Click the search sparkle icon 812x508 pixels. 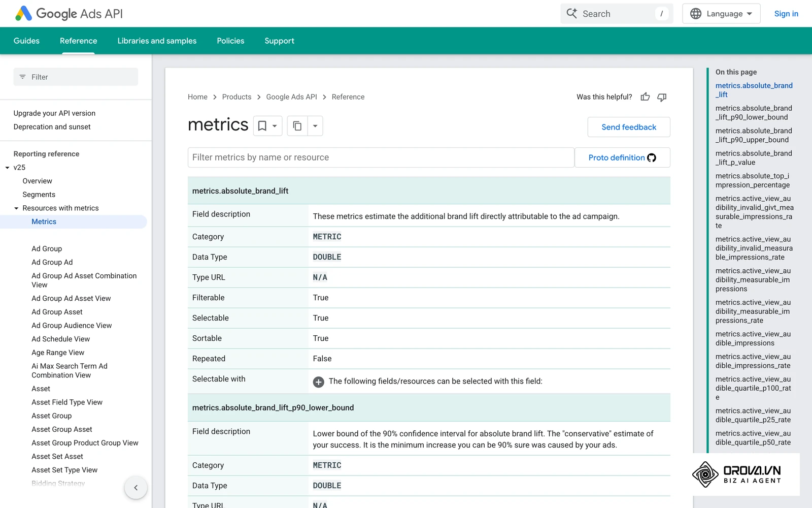pyautogui.click(x=572, y=14)
